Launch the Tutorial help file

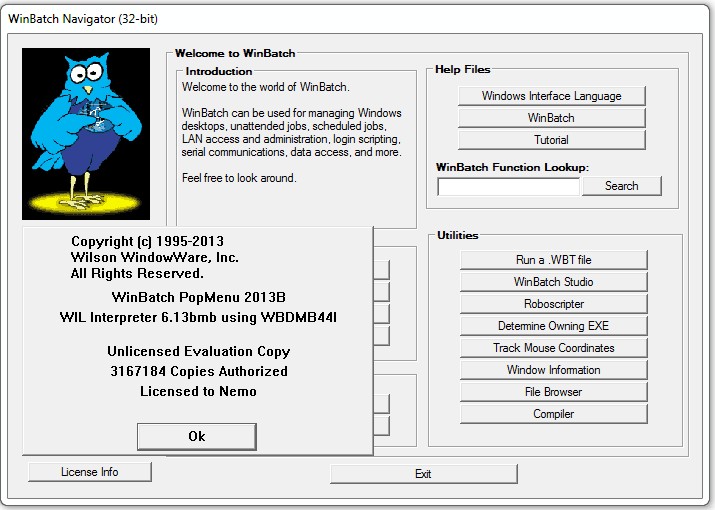pos(552,140)
